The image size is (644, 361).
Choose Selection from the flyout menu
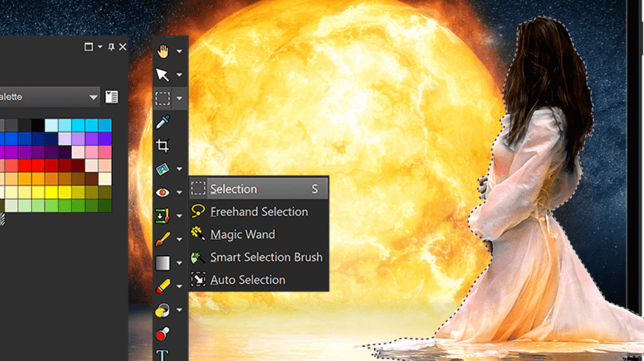(x=259, y=189)
